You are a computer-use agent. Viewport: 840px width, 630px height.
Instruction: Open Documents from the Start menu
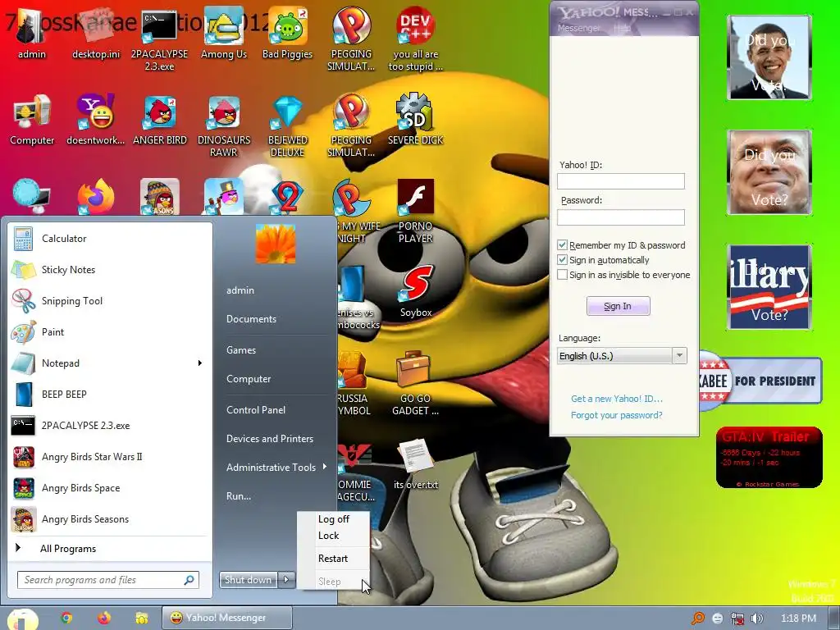pyautogui.click(x=251, y=319)
